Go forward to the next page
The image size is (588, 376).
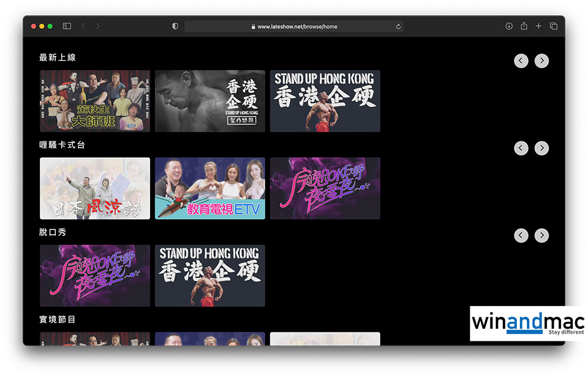(x=98, y=26)
